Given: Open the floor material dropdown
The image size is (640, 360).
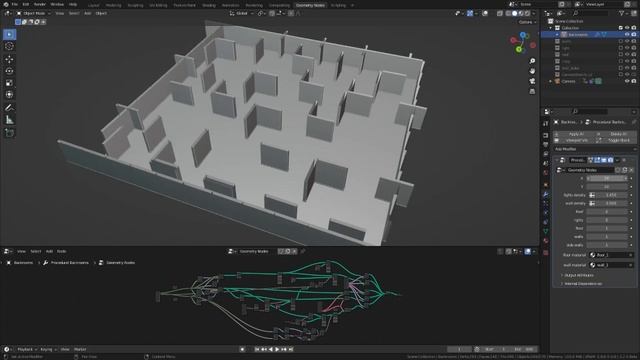Looking at the screenshot, I should coord(611,255).
